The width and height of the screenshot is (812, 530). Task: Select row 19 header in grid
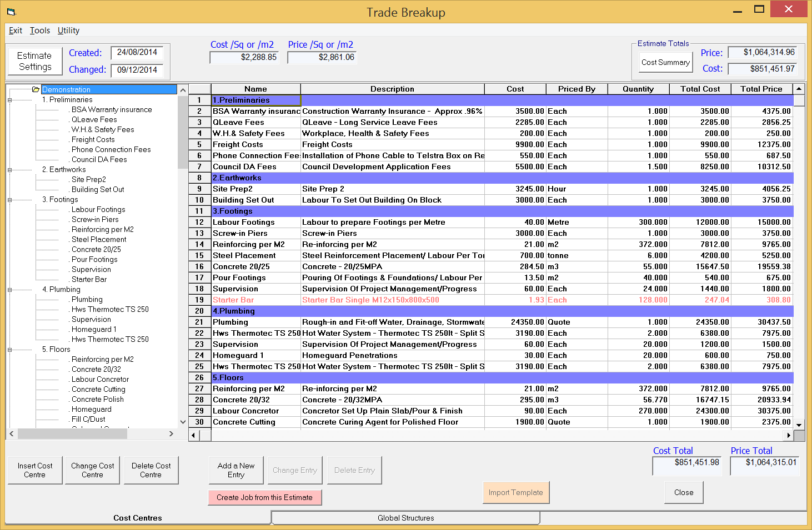pyautogui.click(x=199, y=300)
